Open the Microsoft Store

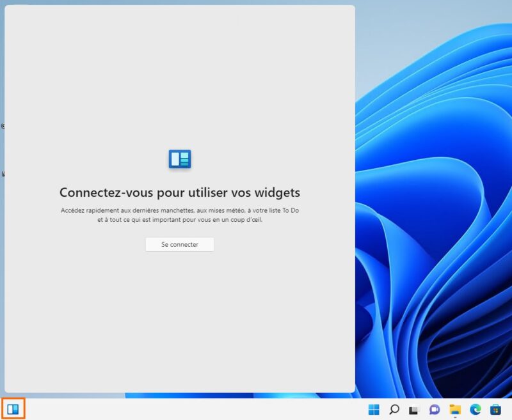click(x=495, y=410)
